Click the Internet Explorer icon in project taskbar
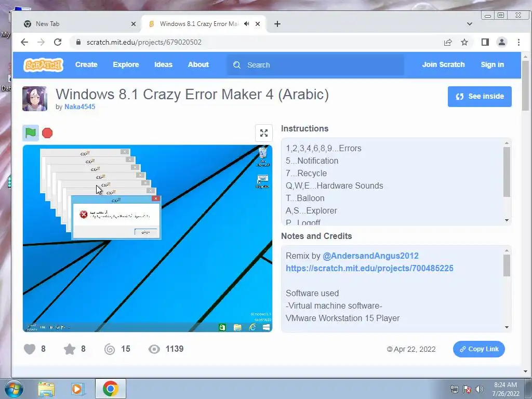Image resolution: width=532 pixels, height=399 pixels. (x=252, y=327)
